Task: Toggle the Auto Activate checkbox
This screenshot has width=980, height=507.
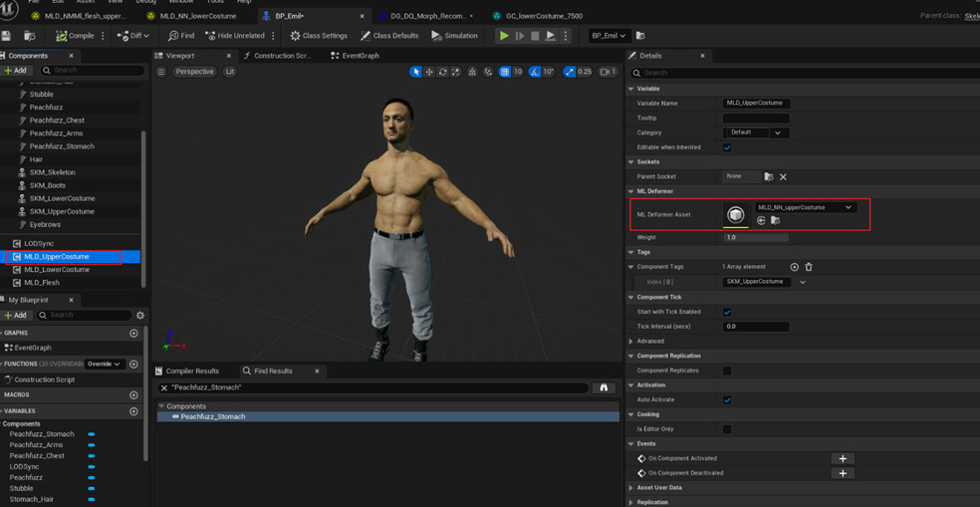Action: 727,399
